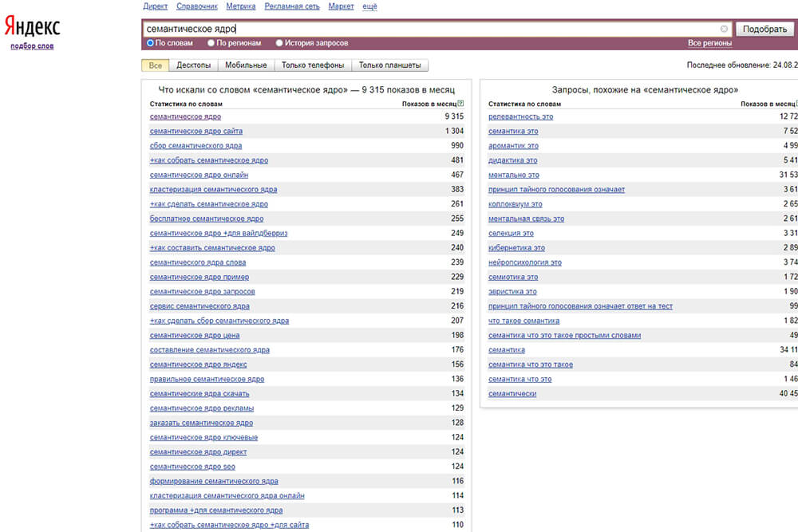The image size is (798, 532).
Task: Open the кластеризация семантического ядра онлайн query
Action: pyautogui.click(x=227, y=496)
